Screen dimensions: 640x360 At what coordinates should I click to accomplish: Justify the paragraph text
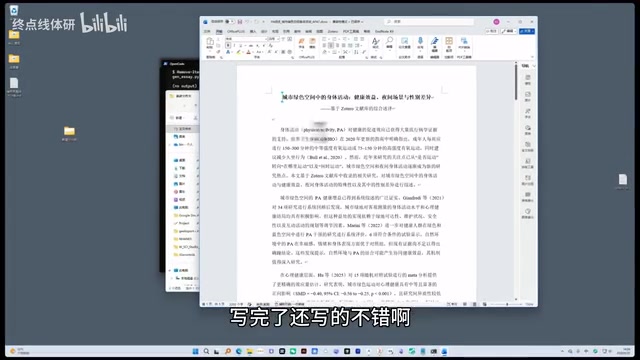coord(343,45)
